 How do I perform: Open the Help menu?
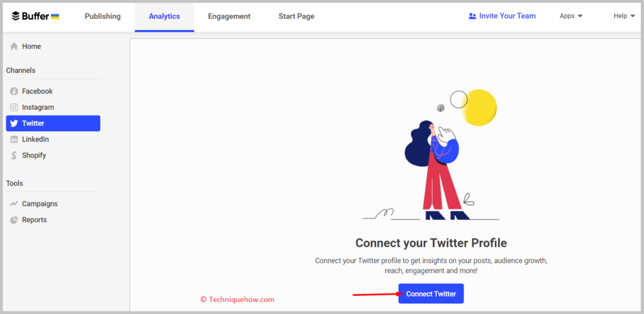click(x=625, y=16)
